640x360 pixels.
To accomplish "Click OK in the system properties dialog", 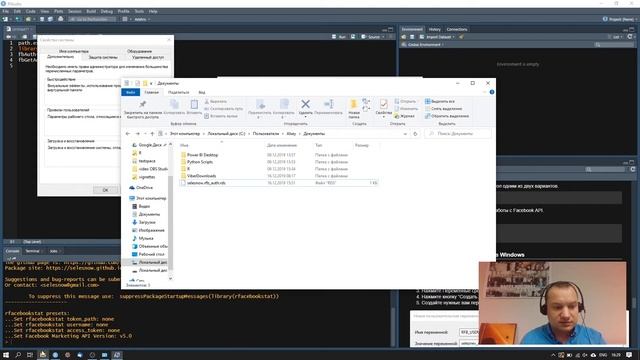I will pyautogui.click(x=105, y=190).
